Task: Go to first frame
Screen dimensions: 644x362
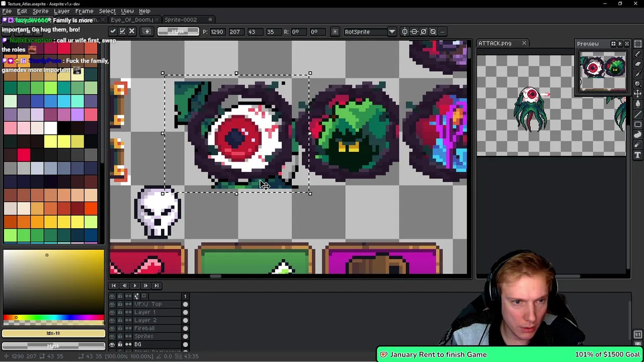Action: click(113, 286)
